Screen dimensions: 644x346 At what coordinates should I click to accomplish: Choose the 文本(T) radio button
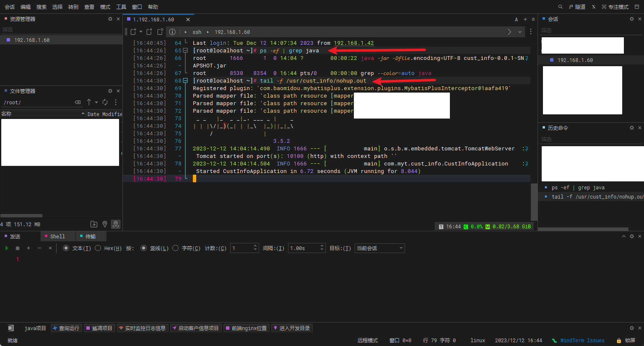(x=66, y=248)
